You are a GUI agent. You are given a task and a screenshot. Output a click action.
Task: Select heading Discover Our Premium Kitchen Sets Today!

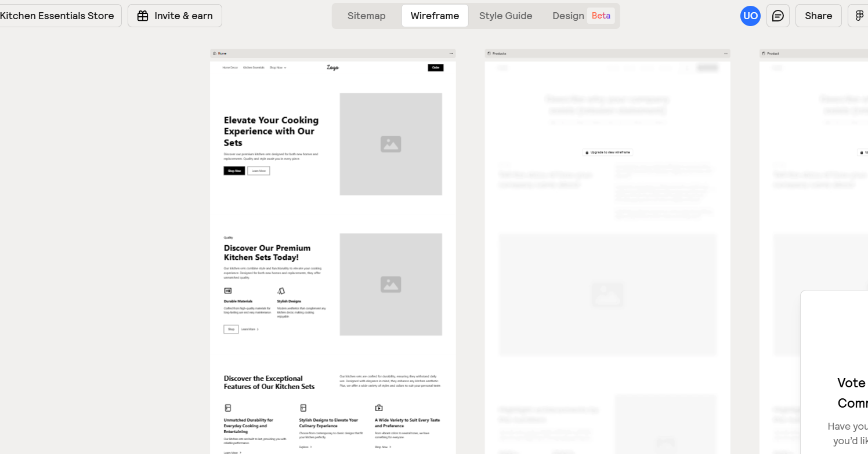pyautogui.click(x=267, y=253)
